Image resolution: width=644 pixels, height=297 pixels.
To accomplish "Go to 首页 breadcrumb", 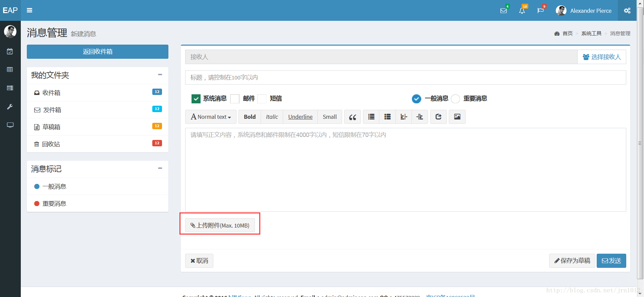I will (x=568, y=34).
